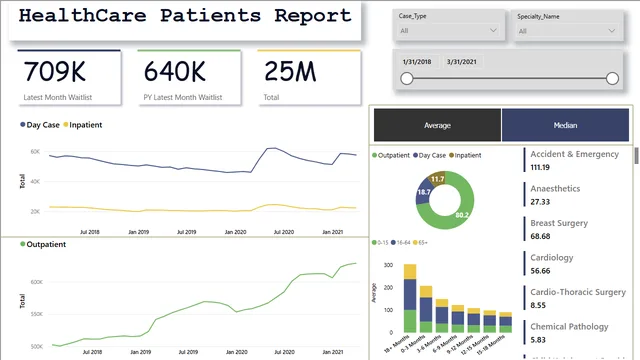This screenshot has width=640, height=360.
Task: Click the 25M Total card
Action: coord(309,78)
